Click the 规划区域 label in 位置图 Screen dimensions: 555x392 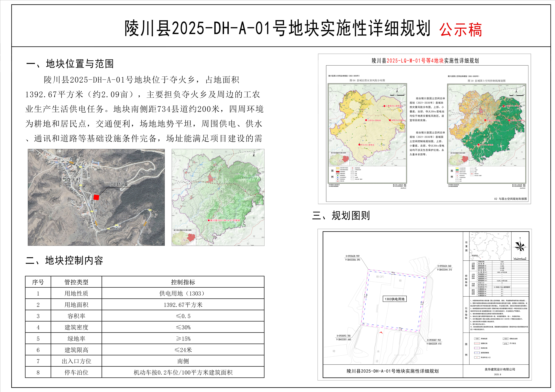[475, 256]
